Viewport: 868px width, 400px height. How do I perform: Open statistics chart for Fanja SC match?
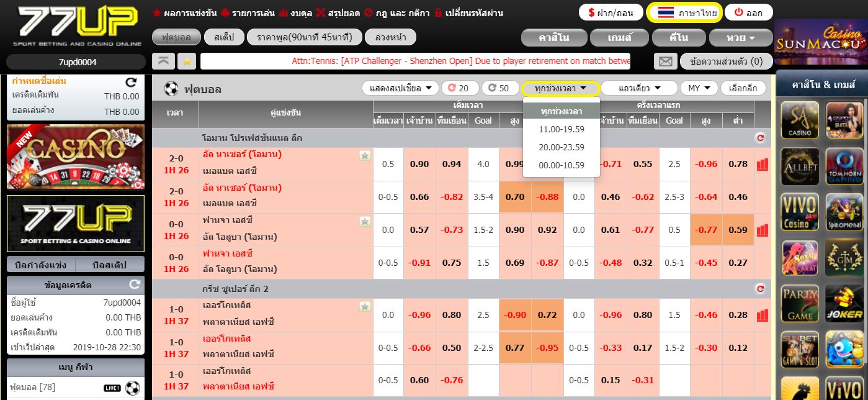point(762,230)
